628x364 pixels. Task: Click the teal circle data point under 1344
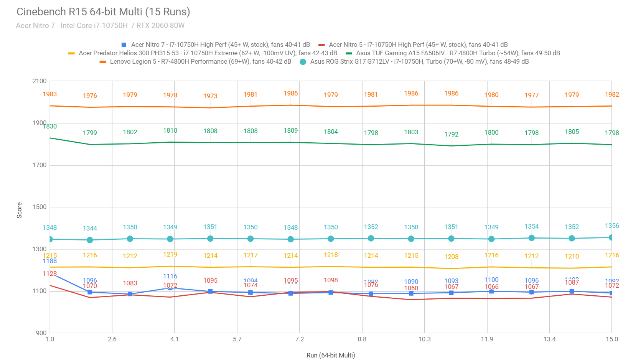[90, 240]
